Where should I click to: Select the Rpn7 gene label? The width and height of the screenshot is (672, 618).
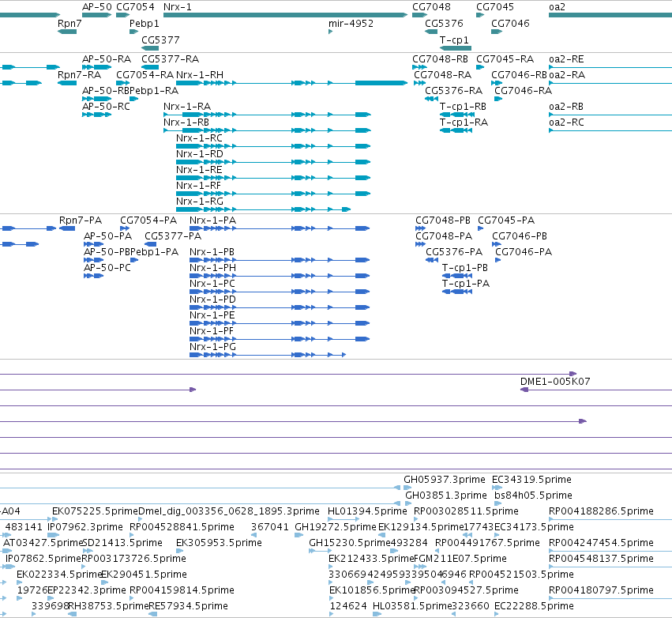[69, 23]
